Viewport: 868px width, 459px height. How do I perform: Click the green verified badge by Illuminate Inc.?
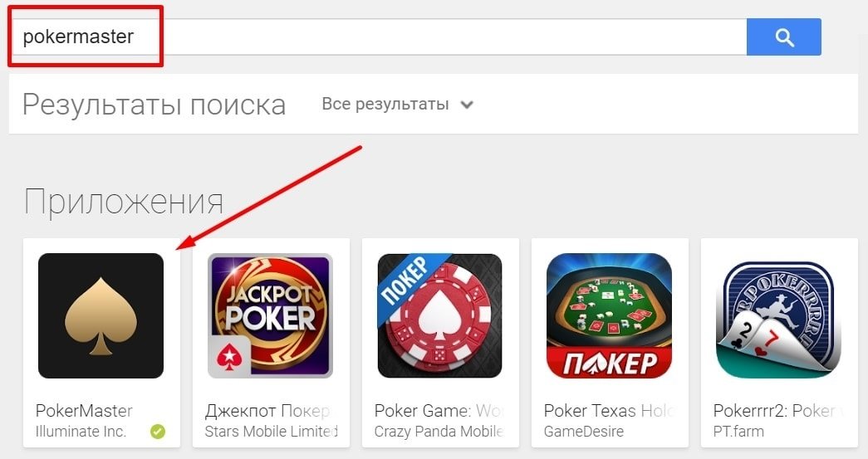[158, 432]
